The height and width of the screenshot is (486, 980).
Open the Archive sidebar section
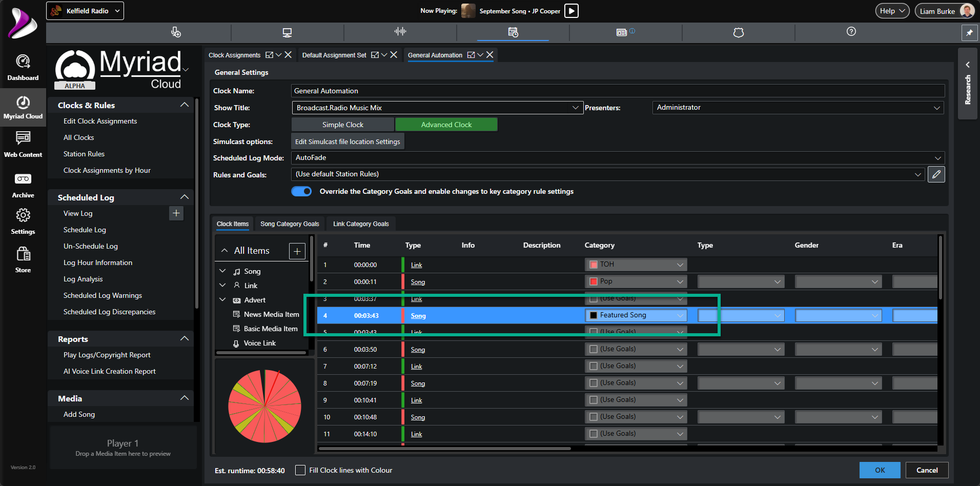coord(23,185)
